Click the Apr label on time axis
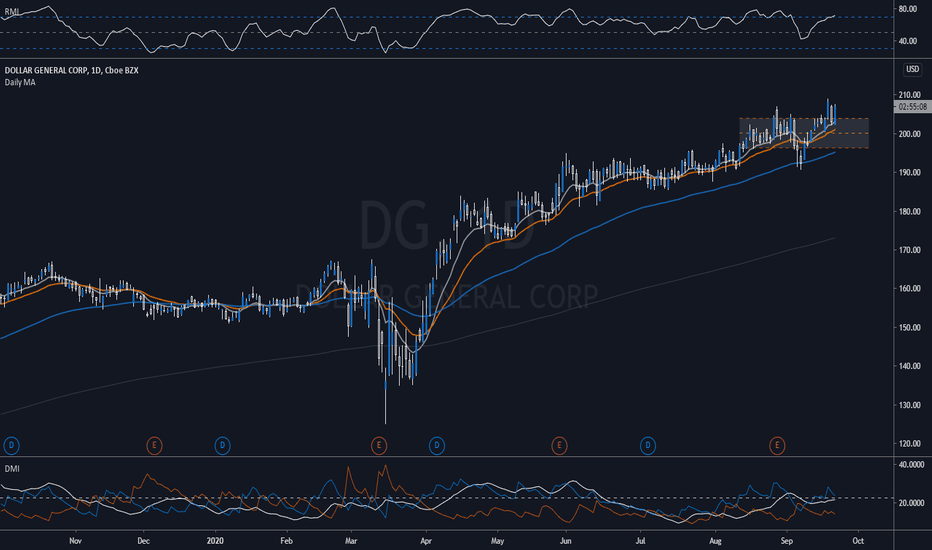 click(x=426, y=541)
